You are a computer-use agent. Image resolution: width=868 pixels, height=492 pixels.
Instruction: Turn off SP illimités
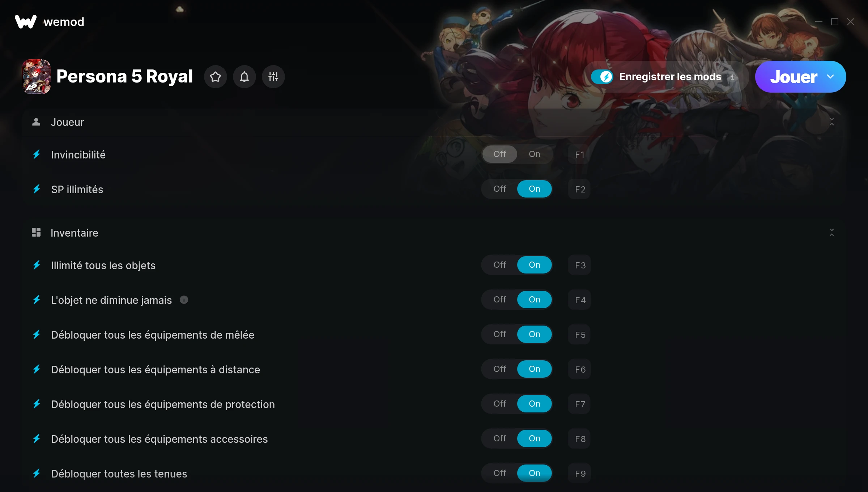(x=500, y=189)
